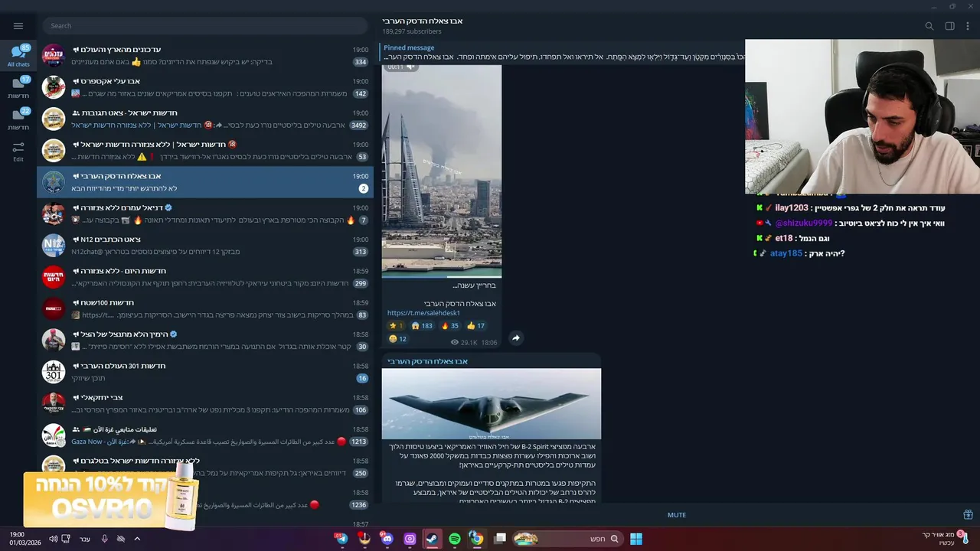
Task: Open sender name atop B-2 post
Action: (x=427, y=361)
